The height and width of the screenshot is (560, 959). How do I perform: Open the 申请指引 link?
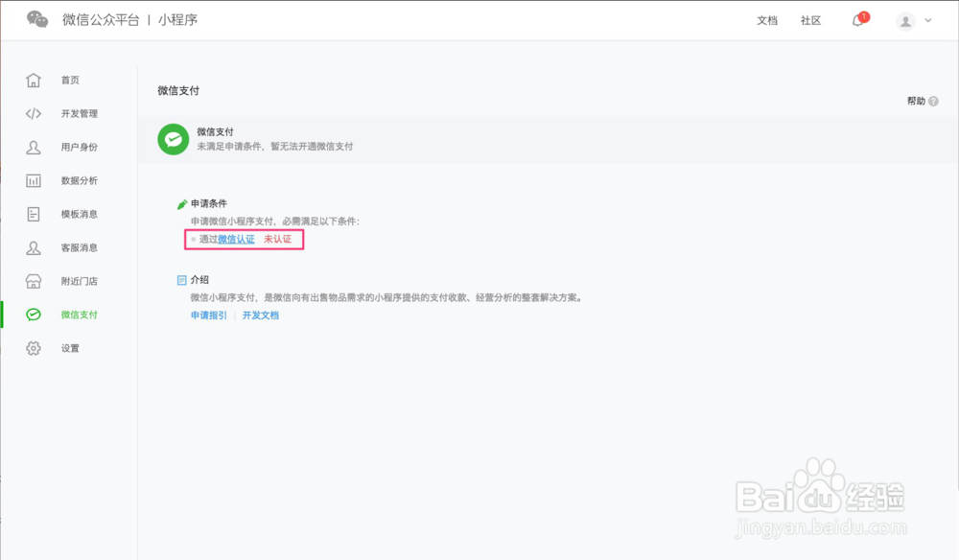208,315
